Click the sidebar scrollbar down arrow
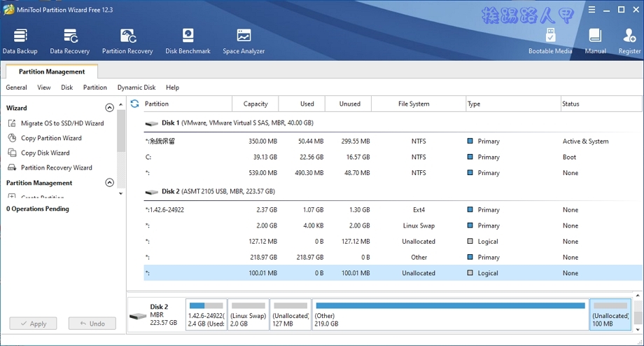The height and width of the screenshot is (346, 644). point(120,193)
